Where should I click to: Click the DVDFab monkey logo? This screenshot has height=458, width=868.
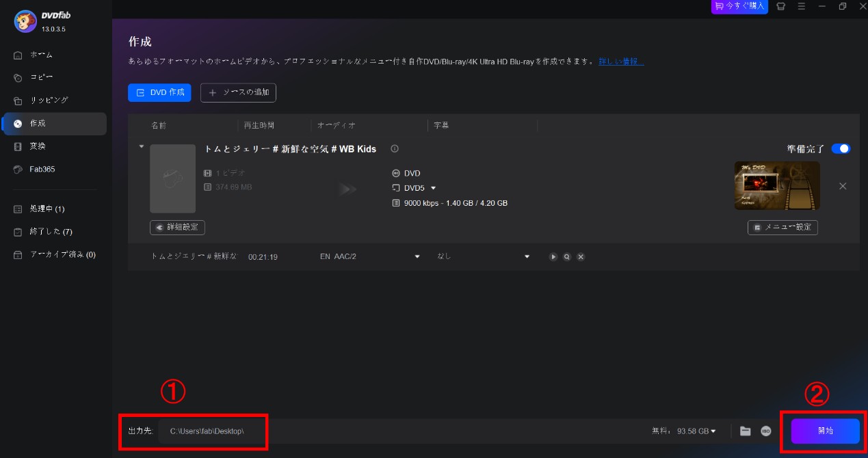tap(25, 21)
